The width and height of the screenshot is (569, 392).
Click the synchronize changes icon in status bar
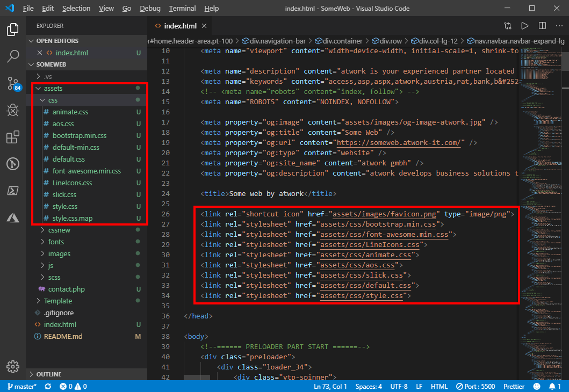pyautogui.click(x=48, y=386)
